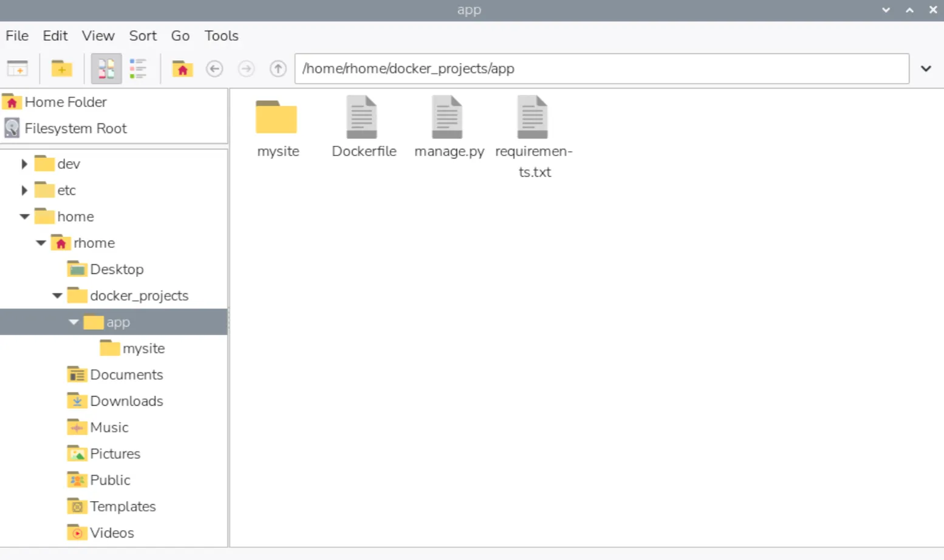Collapse the home folder in tree

point(24,217)
